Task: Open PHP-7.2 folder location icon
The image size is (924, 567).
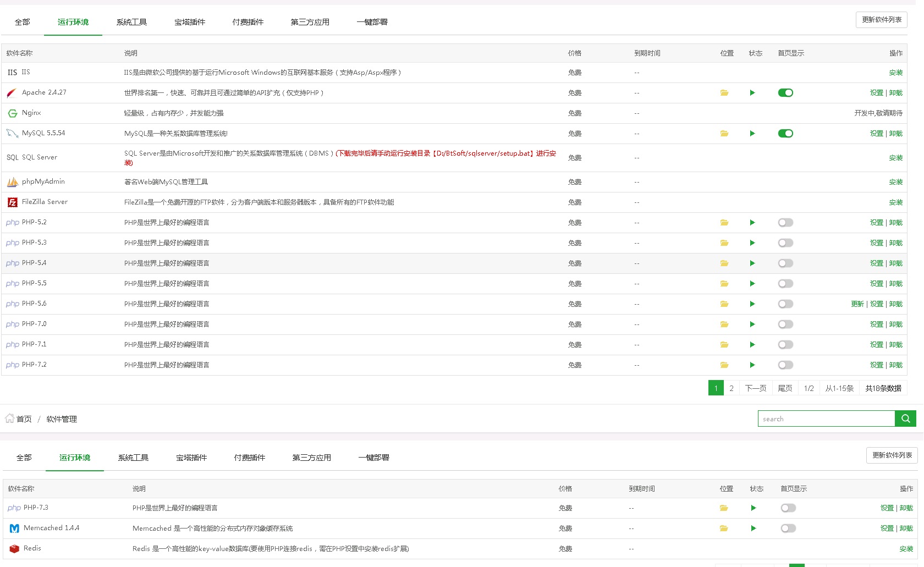Action: coord(724,365)
